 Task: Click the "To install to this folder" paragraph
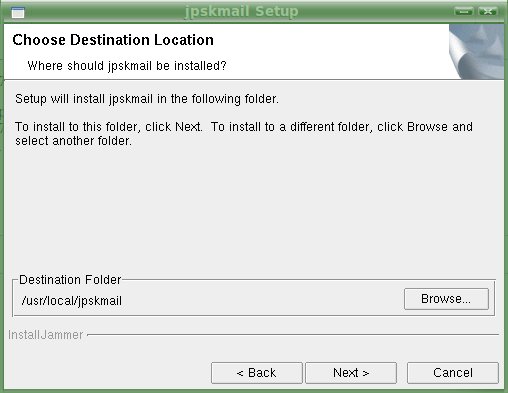click(244, 134)
